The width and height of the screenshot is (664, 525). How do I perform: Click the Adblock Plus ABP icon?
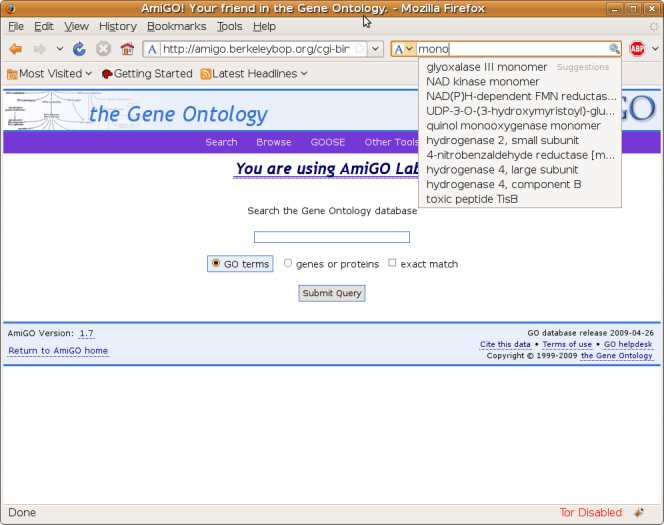click(x=637, y=49)
